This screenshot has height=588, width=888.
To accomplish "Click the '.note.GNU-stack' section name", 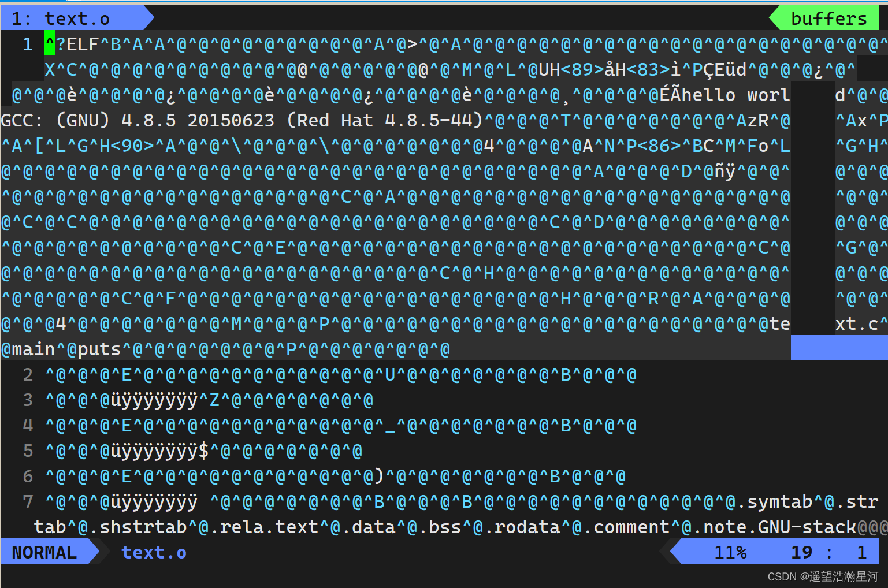I will click(x=774, y=527).
